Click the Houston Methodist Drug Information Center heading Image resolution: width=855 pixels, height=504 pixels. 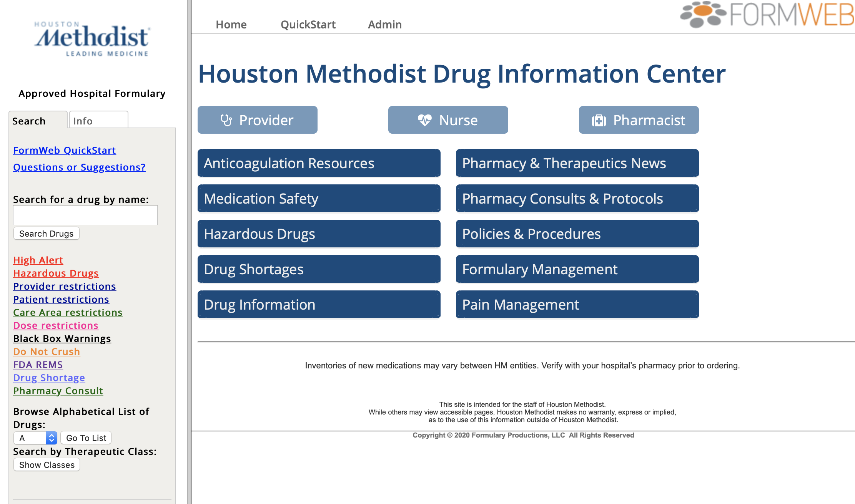pyautogui.click(x=462, y=74)
